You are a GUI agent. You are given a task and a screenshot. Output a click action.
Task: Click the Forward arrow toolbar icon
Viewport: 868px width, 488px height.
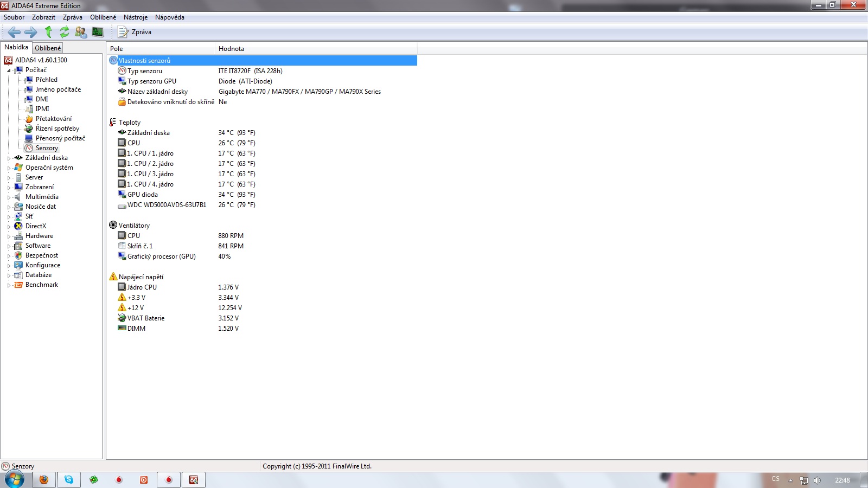pos(31,32)
